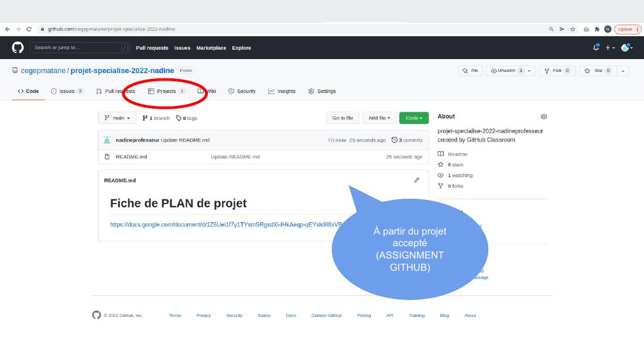Click the Readme link in About
This screenshot has height=362, width=644.
(x=458, y=154)
